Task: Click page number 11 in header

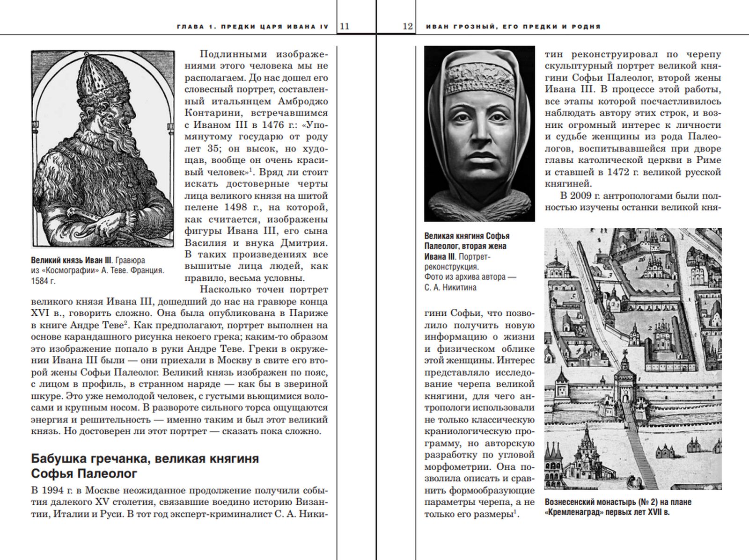Action: tap(344, 27)
